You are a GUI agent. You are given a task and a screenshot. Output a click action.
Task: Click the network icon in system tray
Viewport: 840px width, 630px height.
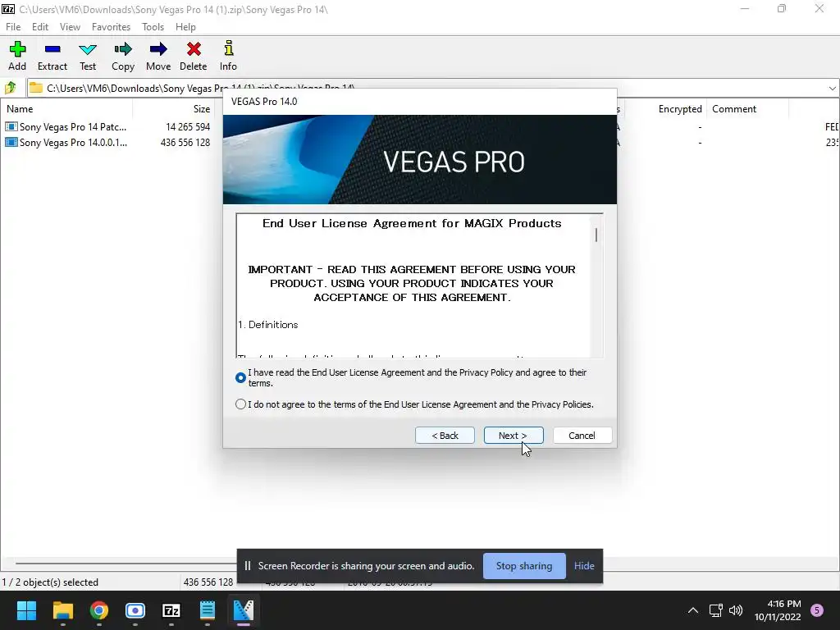tap(715, 610)
